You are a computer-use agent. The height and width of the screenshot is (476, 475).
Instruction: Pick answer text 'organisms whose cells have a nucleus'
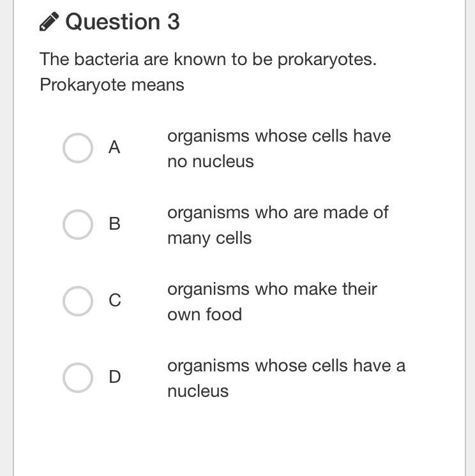click(286, 378)
